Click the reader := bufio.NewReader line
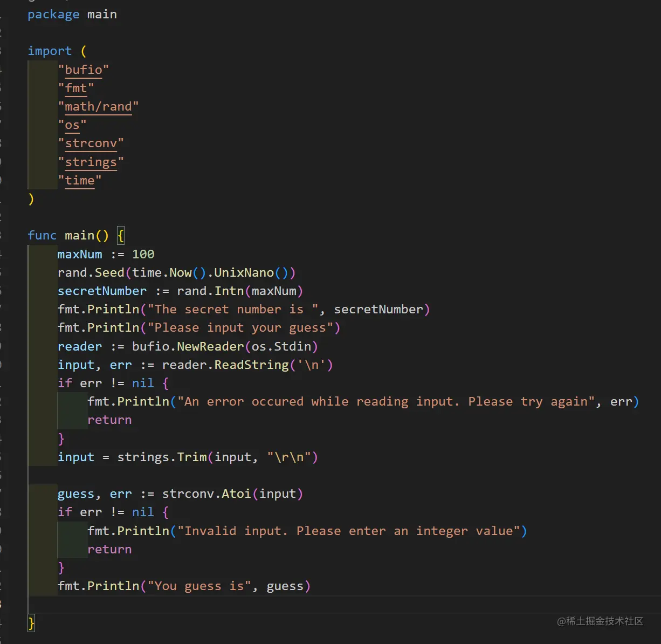 (x=188, y=346)
